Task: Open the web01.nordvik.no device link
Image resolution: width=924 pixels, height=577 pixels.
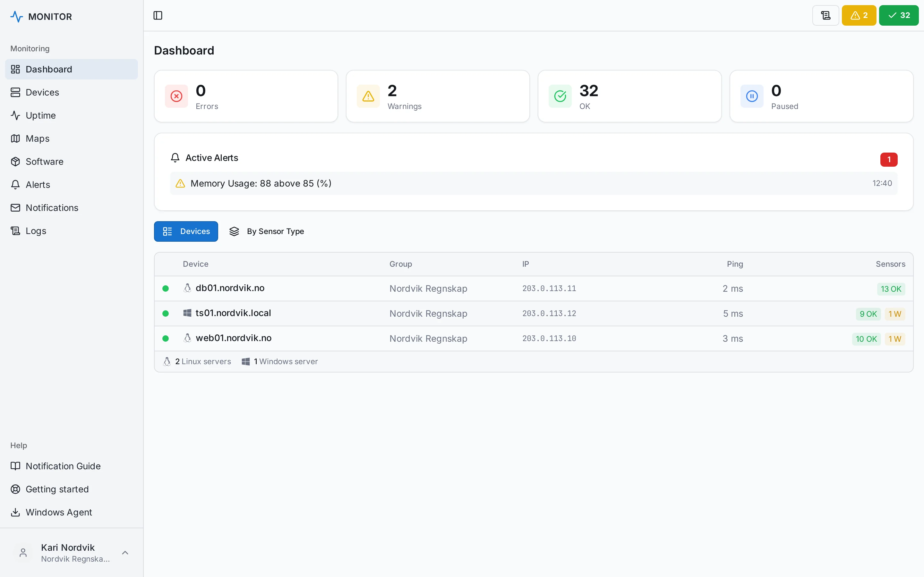Action: click(x=233, y=338)
